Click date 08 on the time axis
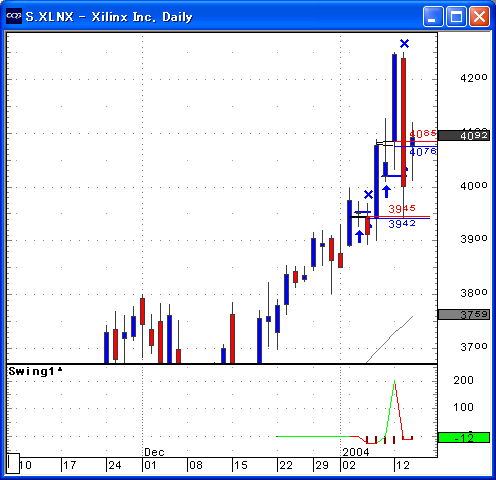Image resolution: width=496 pixels, height=480 pixels. pos(195,465)
